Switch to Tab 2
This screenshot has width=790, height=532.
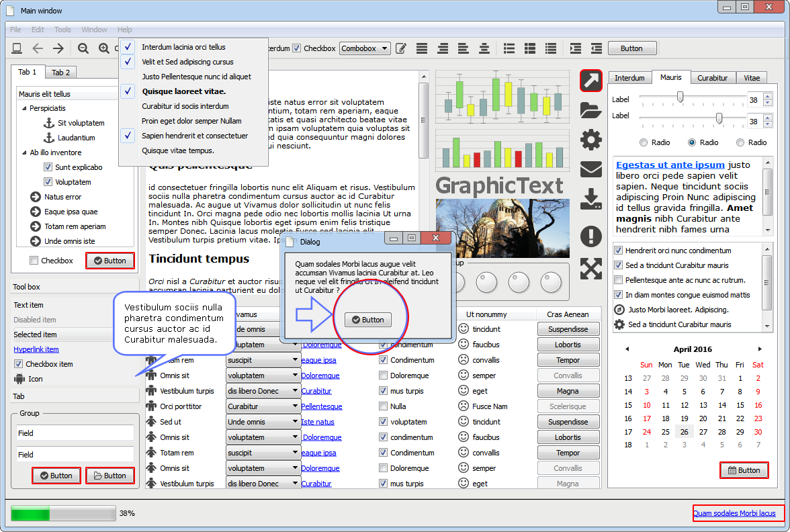tap(61, 73)
